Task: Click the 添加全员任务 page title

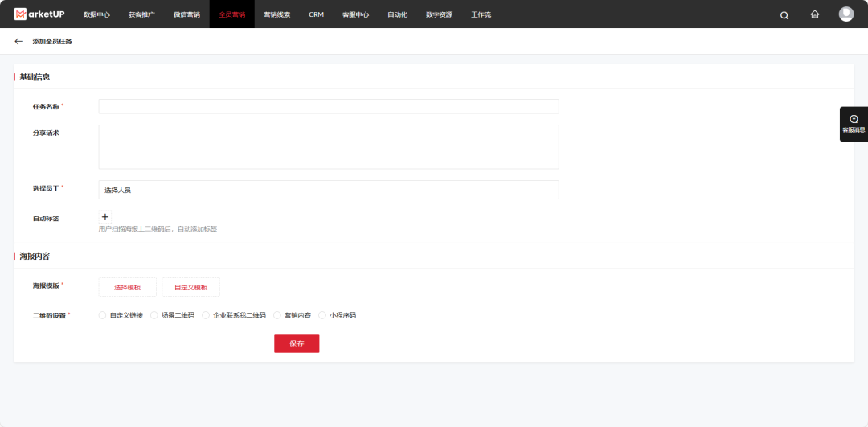Action: point(52,42)
